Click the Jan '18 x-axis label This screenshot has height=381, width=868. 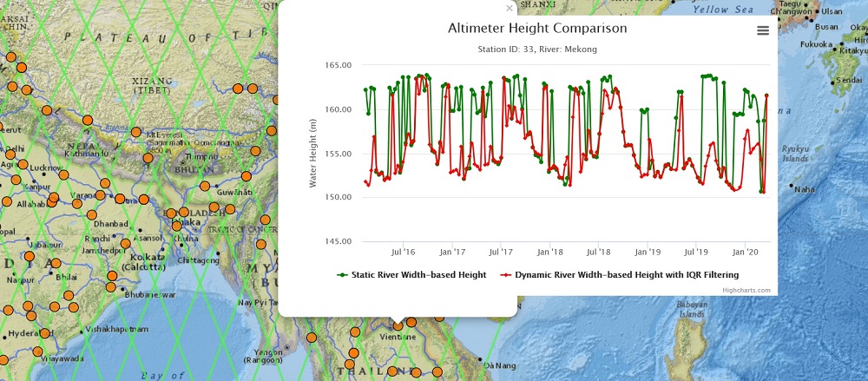(x=549, y=252)
